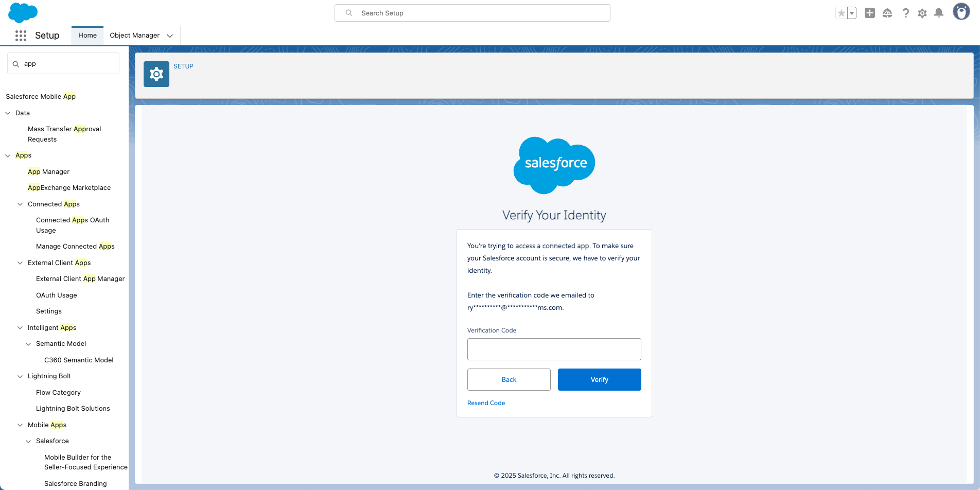The width and height of the screenshot is (980, 490).
Task: Switch to the Home tab
Action: [x=87, y=36]
